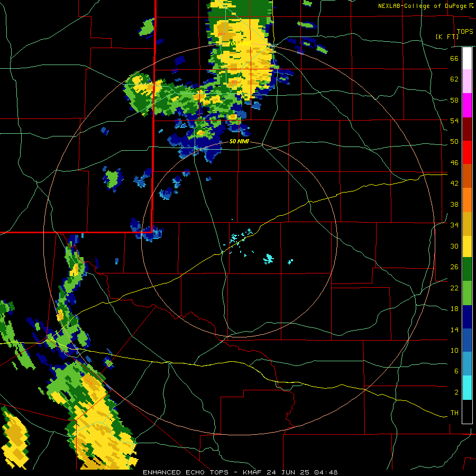Click the "34" legend value
This screenshot has height=476, width=476.
[454, 225]
